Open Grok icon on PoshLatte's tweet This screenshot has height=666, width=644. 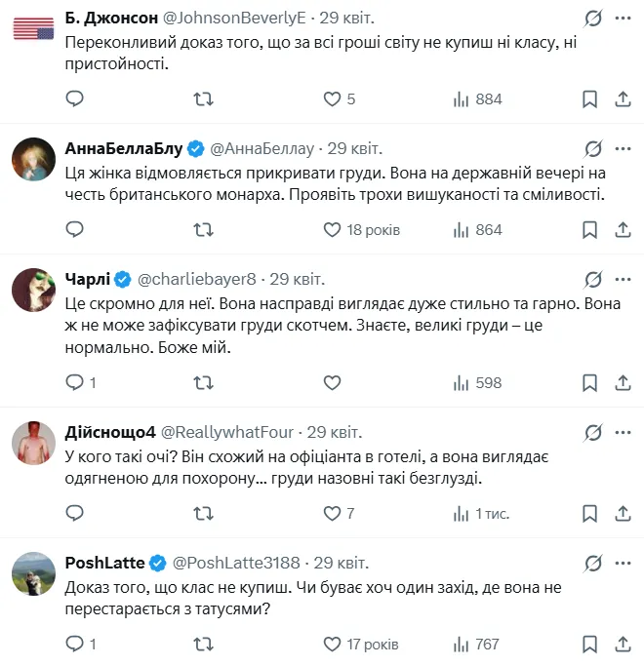tap(592, 563)
